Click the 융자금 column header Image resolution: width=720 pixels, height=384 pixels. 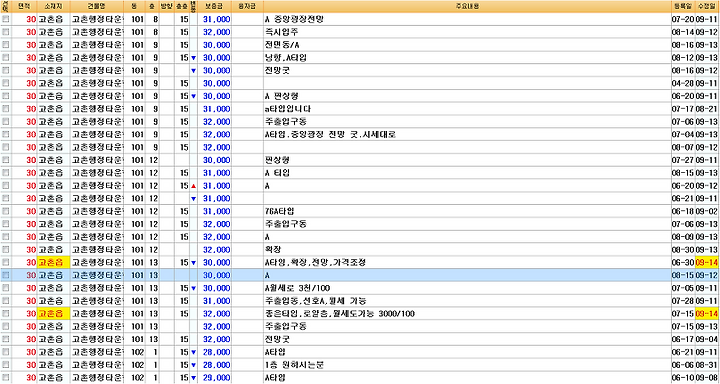pyautogui.click(x=247, y=6)
